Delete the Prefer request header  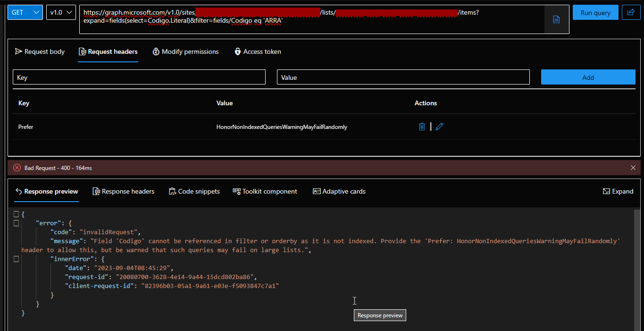[421, 127]
